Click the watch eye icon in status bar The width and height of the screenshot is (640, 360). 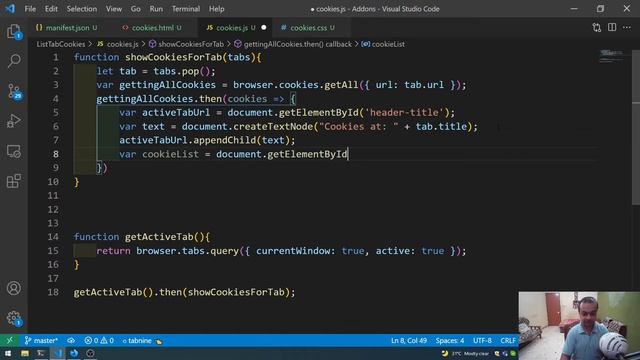coord(71,340)
